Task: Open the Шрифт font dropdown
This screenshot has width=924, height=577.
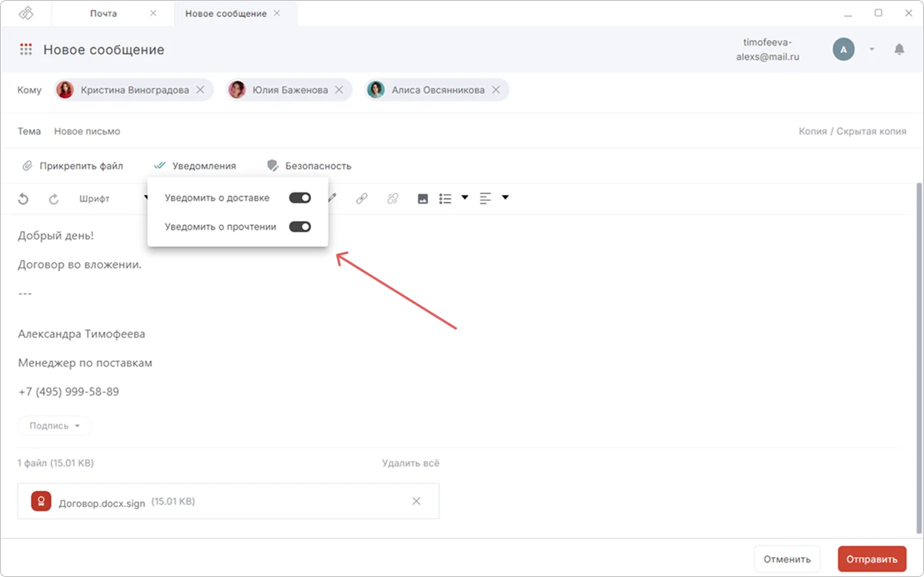Action: [114, 199]
